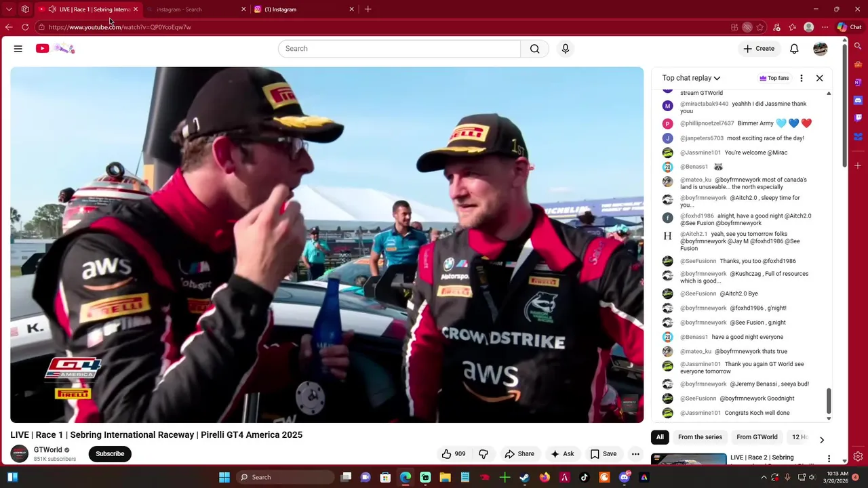Click the video player frame
The height and width of the screenshot is (488, 868).
click(327, 245)
